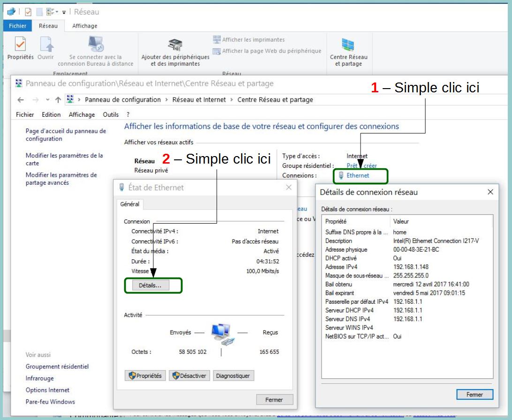
Task: Click Afficher la page Web du périphérique
Action: click(267, 51)
